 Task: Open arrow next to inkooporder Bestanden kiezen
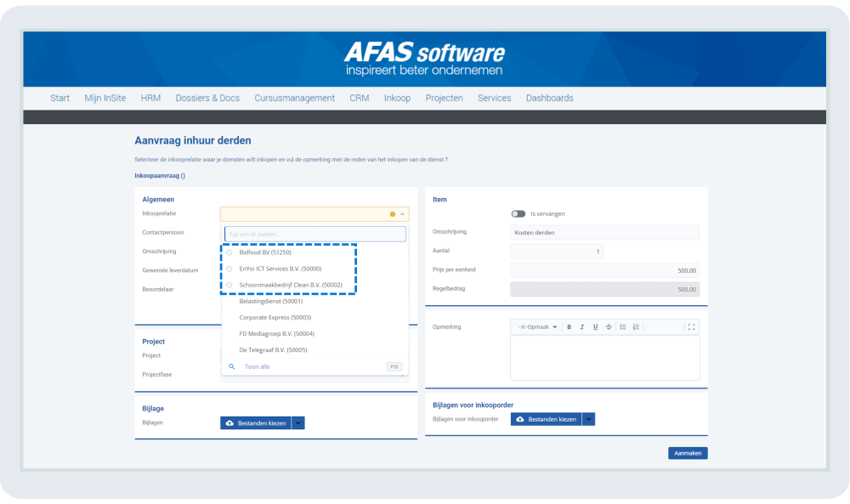588,420
